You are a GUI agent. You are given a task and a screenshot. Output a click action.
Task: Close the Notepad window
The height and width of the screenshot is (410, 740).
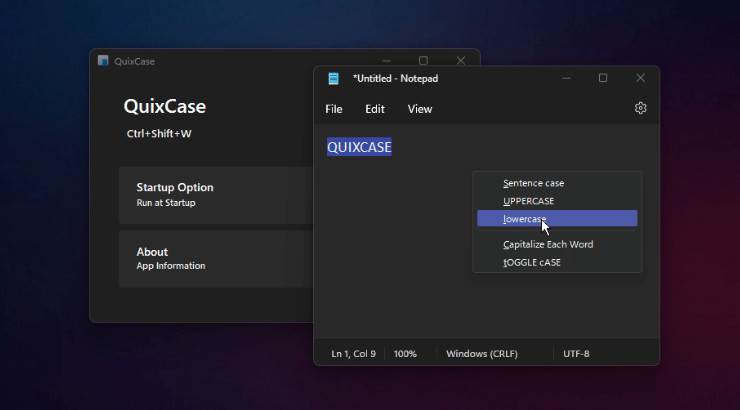tap(640, 78)
